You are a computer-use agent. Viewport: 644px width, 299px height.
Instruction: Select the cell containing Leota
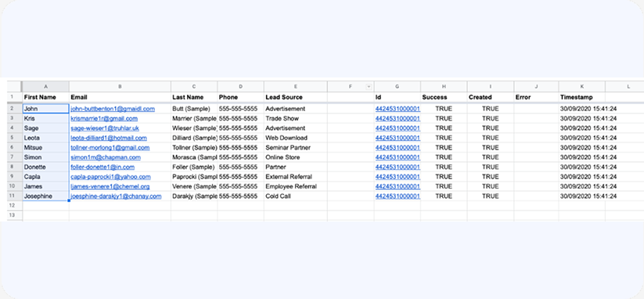45,138
